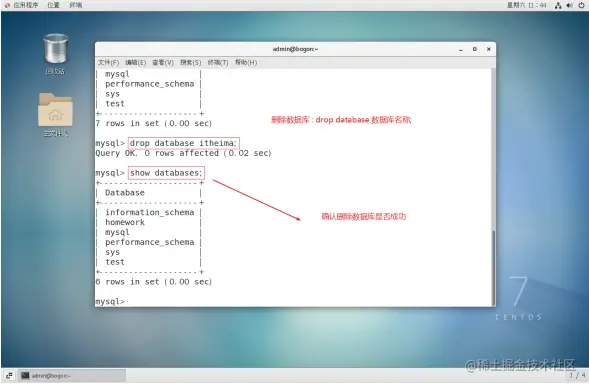This screenshot has width=589, height=385.
Task: Click the network status icon in top panel
Action: pyautogui.click(x=558, y=5)
